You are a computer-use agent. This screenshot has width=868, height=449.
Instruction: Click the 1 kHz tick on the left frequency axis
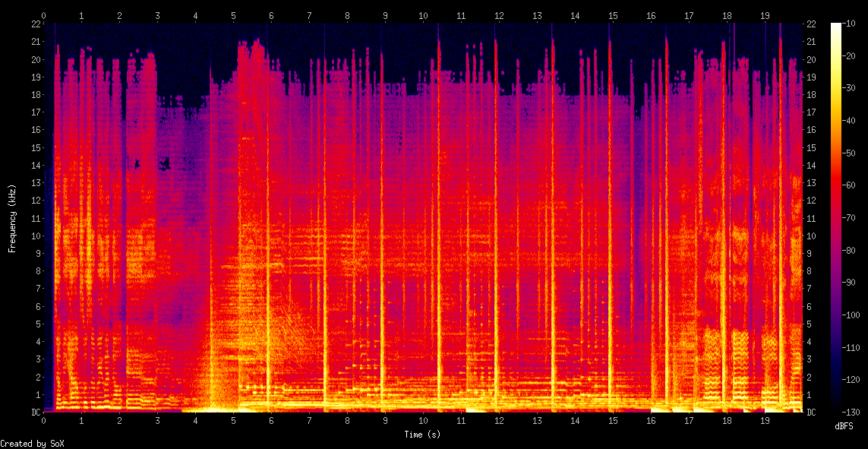pyautogui.click(x=38, y=395)
